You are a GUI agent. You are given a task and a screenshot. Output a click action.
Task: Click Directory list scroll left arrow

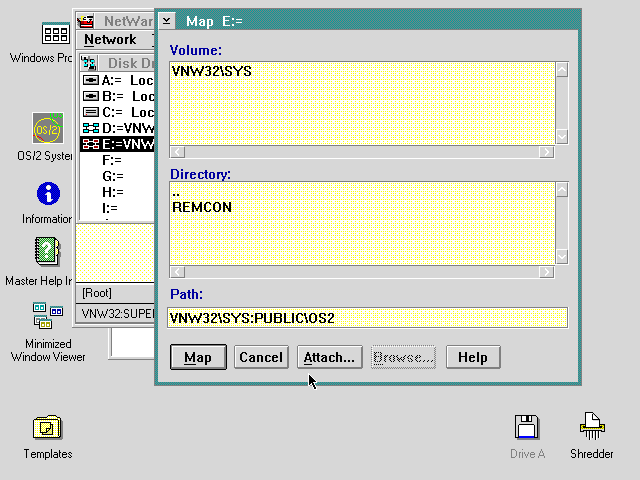(177, 272)
